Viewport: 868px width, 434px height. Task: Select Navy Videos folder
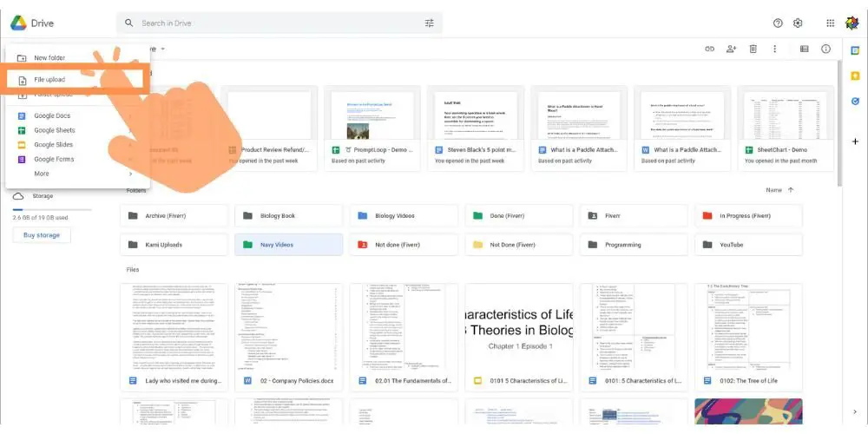pyautogui.click(x=288, y=245)
